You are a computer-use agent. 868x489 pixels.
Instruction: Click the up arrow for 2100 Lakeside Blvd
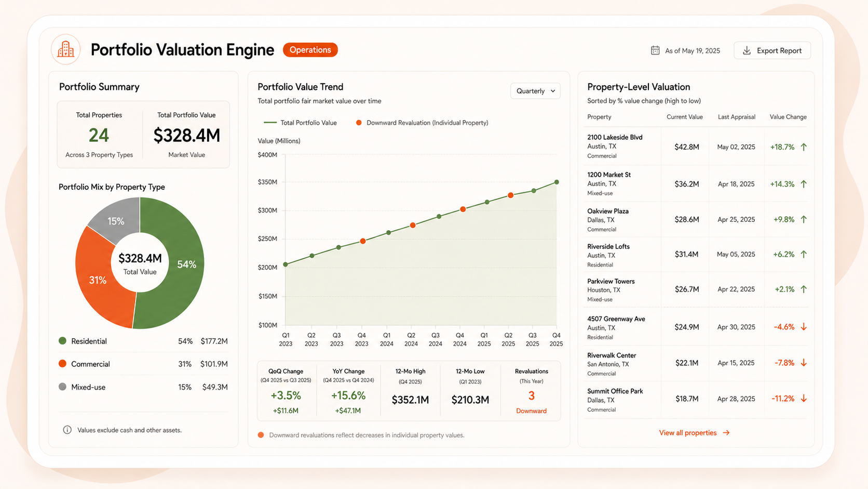point(804,147)
